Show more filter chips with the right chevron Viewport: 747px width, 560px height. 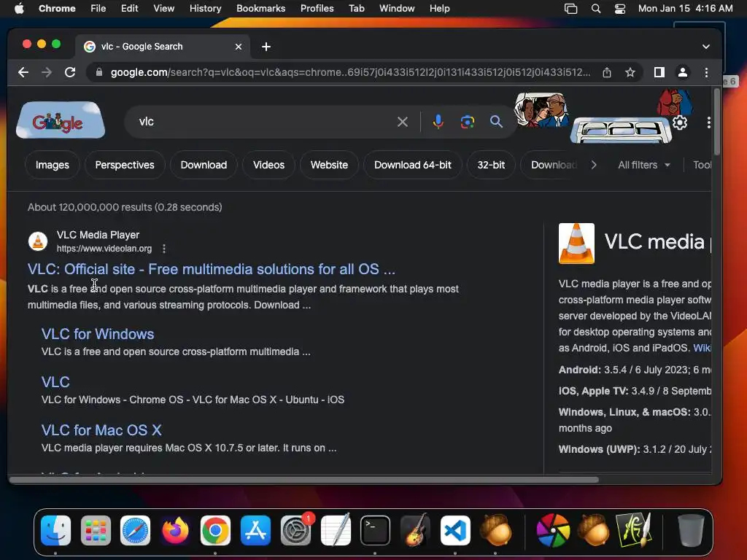(x=594, y=166)
